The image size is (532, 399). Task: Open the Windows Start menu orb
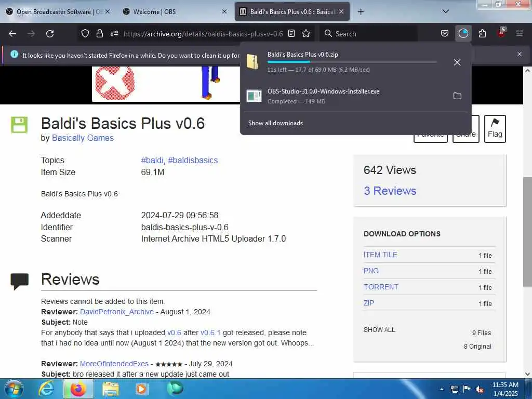(14, 389)
